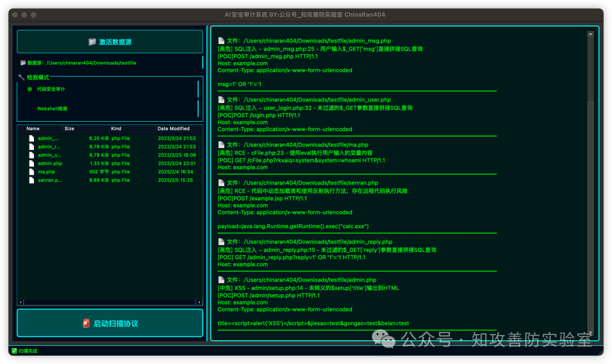This screenshot has height=364, width=612.
Task: Click the document icon next to testfile/admin.php result
Action: coord(222,280)
